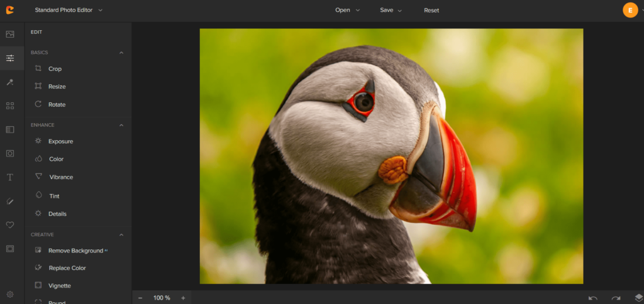644x304 pixels.
Task: Select the Tint option label
Action: point(54,196)
